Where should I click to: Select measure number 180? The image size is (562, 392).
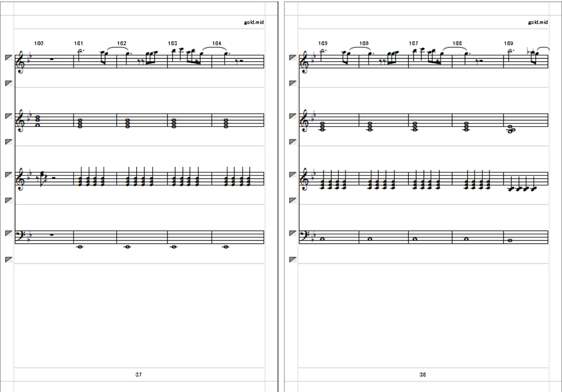(x=39, y=43)
